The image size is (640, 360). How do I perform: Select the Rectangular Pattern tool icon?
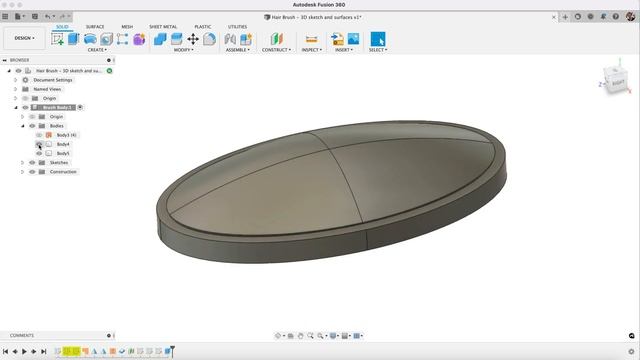pyautogui.click(x=122, y=39)
